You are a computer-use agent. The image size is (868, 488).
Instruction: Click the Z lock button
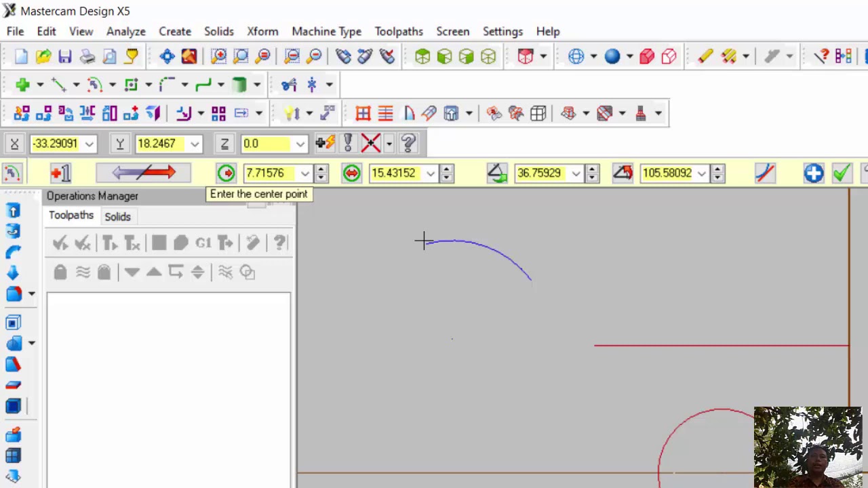224,143
